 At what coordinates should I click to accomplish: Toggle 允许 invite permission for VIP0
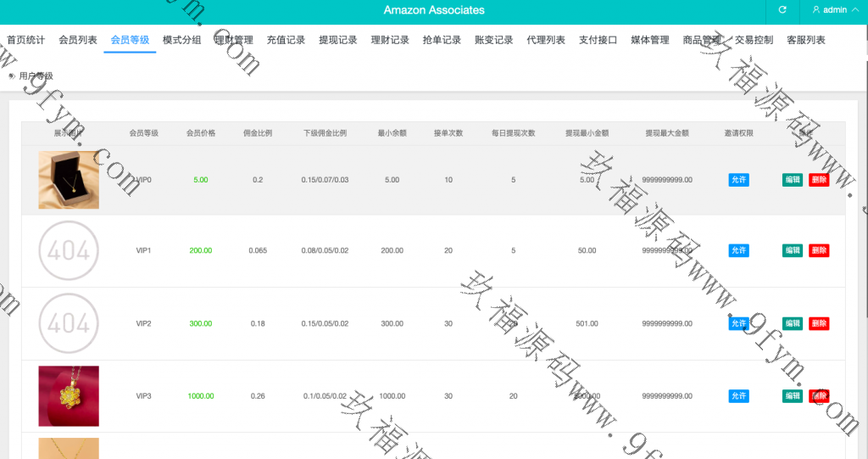click(x=738, y=180)
